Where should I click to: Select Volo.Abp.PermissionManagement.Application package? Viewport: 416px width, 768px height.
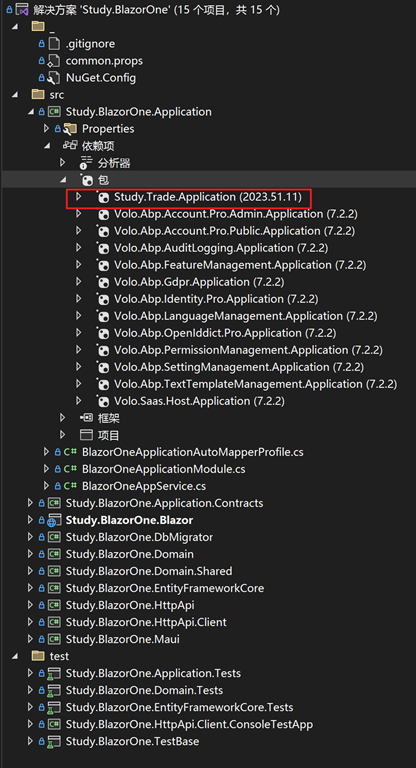coord(248,350)
